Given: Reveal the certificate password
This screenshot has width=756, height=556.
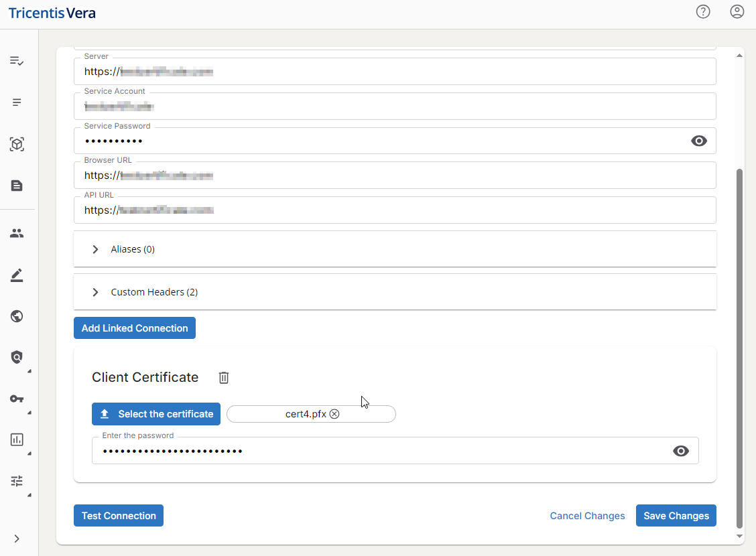Looking at the screenshot, I should click(x=680, y=451).
